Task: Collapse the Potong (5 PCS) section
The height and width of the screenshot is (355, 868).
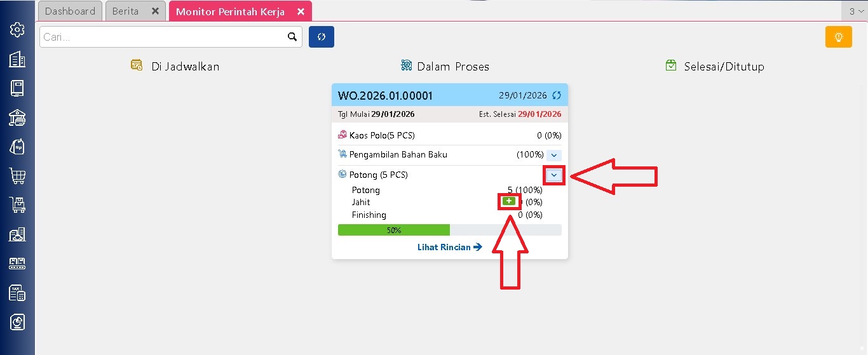Action: [554, 175]
